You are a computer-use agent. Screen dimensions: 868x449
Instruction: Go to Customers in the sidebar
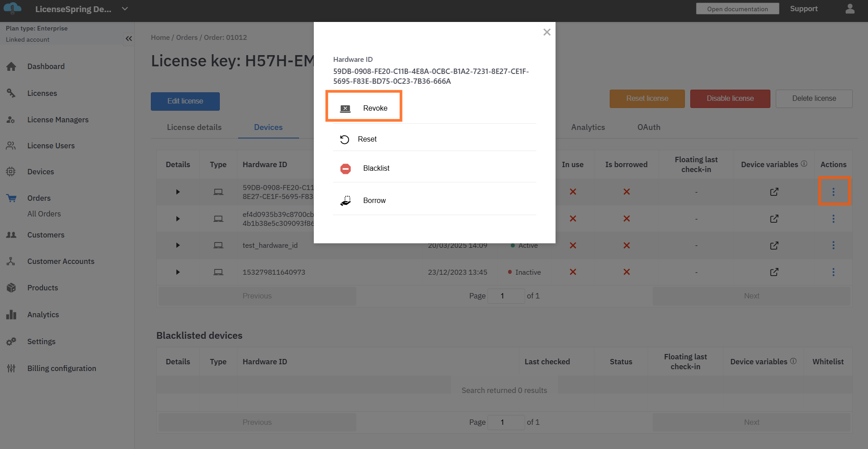tap(46, 235)
